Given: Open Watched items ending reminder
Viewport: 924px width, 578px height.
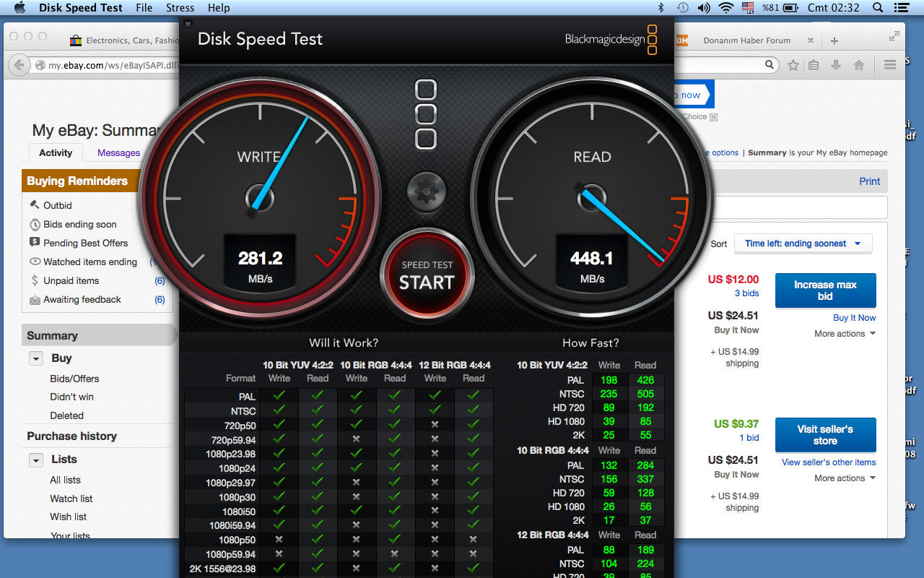Looking at the screenshot, I should click(90, 262).
